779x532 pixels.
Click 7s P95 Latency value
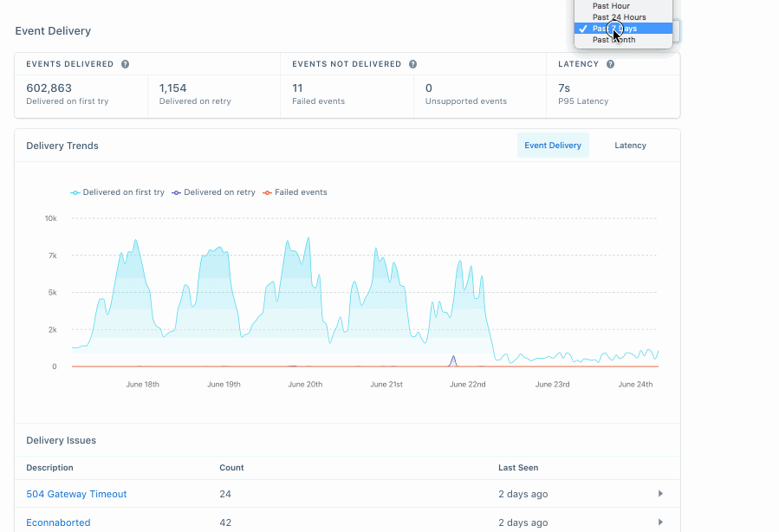[x=564, y=88]
